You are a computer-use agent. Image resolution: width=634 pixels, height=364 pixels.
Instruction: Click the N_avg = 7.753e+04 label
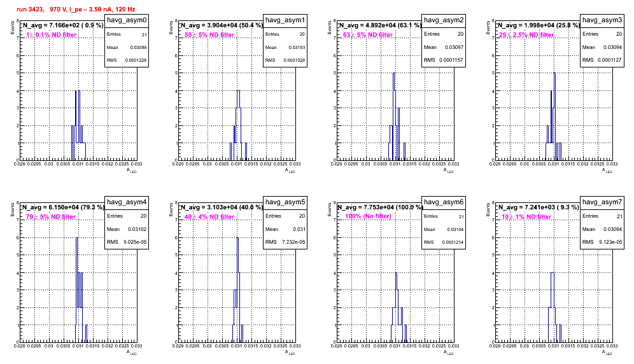click(380, 207)
